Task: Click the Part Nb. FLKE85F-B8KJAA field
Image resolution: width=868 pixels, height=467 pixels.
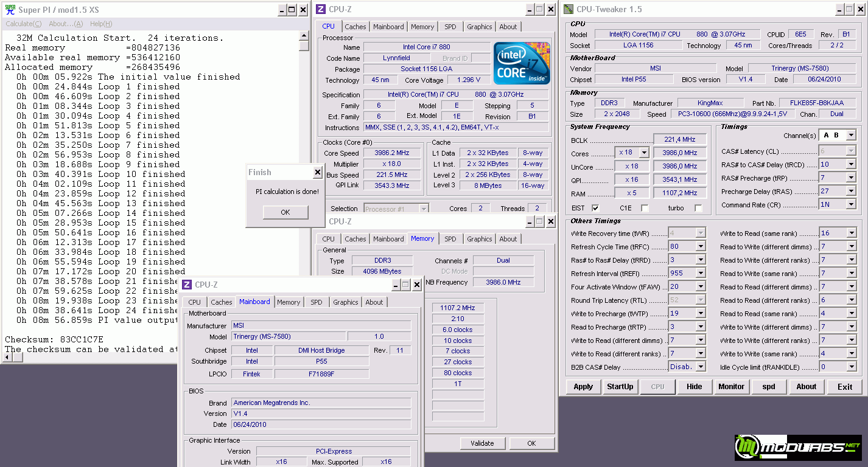Action: click(818, 103)
